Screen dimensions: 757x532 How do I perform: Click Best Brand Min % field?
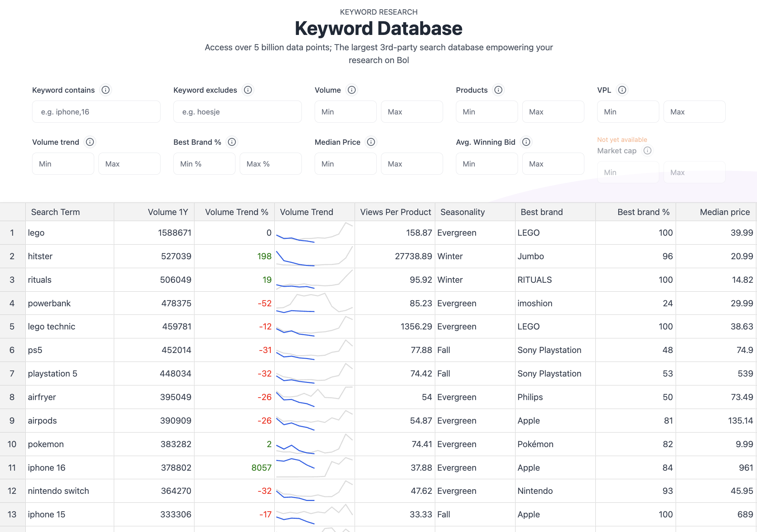click(204, 164)
